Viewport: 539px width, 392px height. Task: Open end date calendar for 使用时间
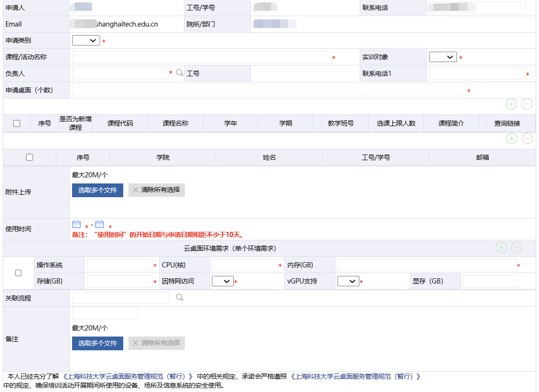click(100, 225)
